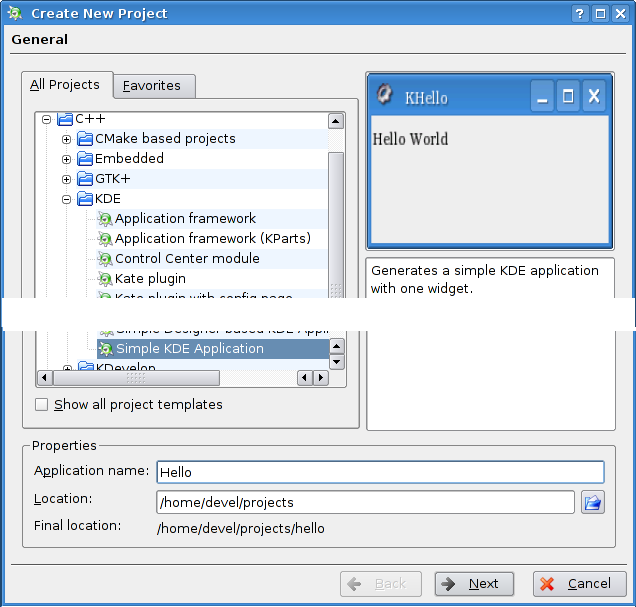
Task: Expand the CMake based projects node
Action: (x=67, y=139)
